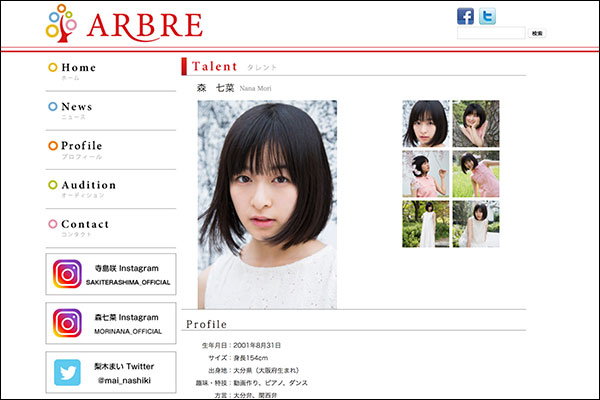600x400 pixels.
Task: Go to the News page
Action: point(76,107)
